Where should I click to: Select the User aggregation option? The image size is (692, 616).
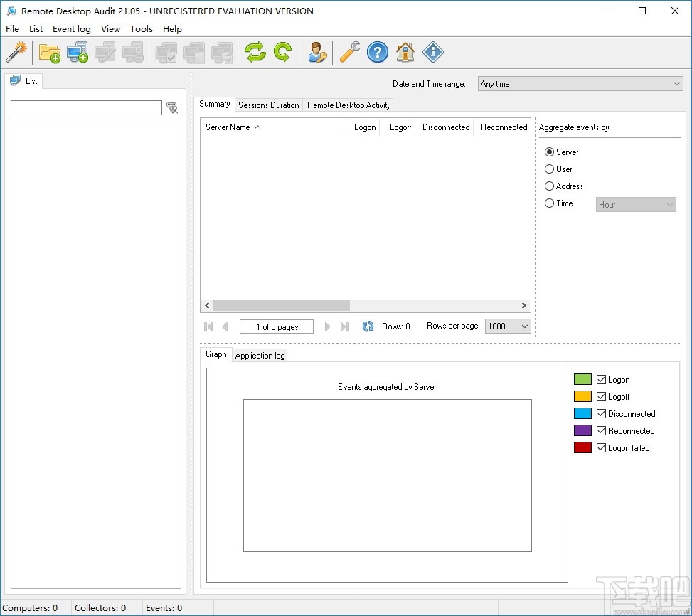pyautogui.click(x=549, y=169)
